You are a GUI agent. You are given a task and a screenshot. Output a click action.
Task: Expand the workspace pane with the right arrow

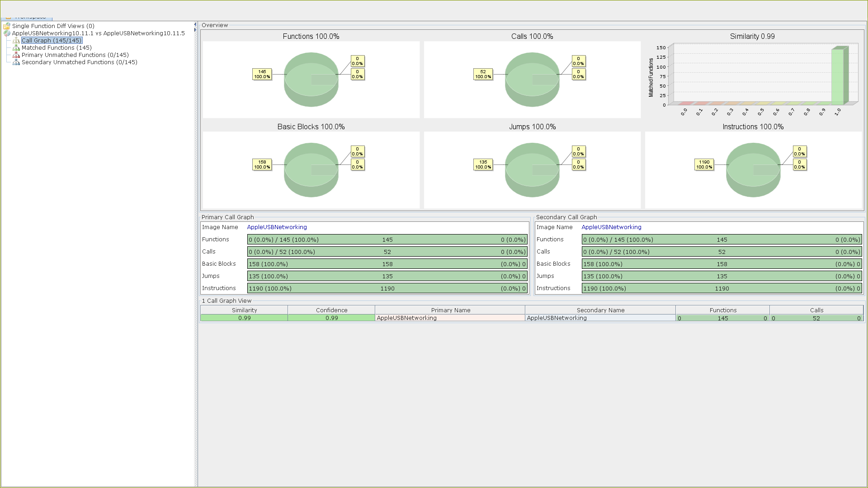click(195, 30)
